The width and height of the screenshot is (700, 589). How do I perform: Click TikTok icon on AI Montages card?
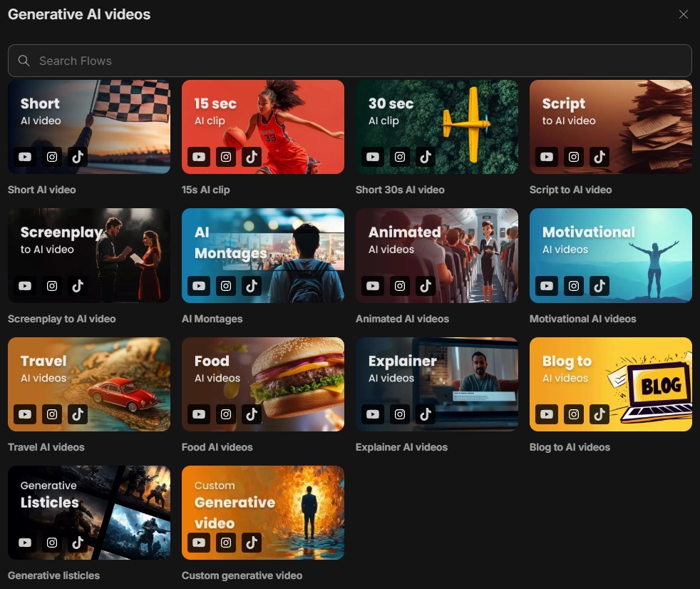pyautogui.click(x=252, y=286)
